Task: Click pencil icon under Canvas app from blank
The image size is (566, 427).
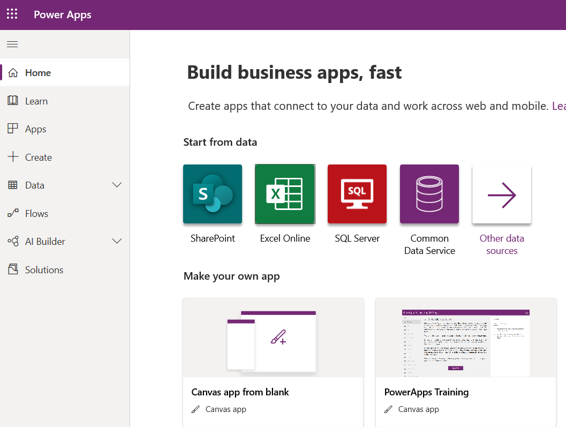Action: tap(195, 409)
